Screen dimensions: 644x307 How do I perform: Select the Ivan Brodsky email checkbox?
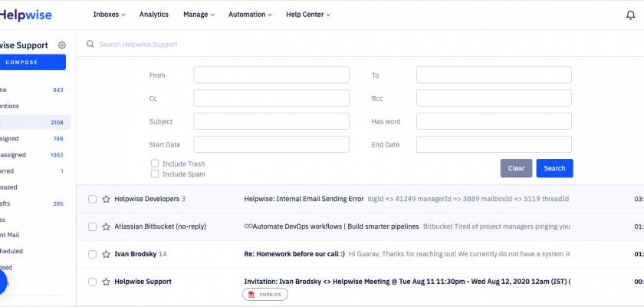click(93, 254)
